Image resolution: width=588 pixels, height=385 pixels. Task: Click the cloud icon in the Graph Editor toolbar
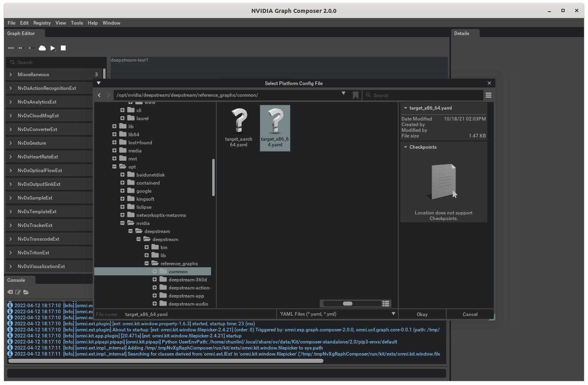pyautogui.click(x=42, y=48)
